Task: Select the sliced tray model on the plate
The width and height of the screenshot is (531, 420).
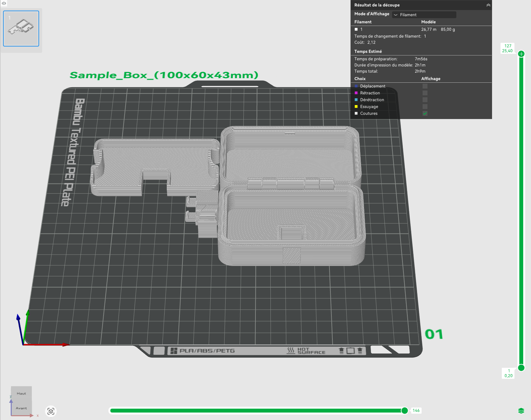Action: [x=155, y=167]
